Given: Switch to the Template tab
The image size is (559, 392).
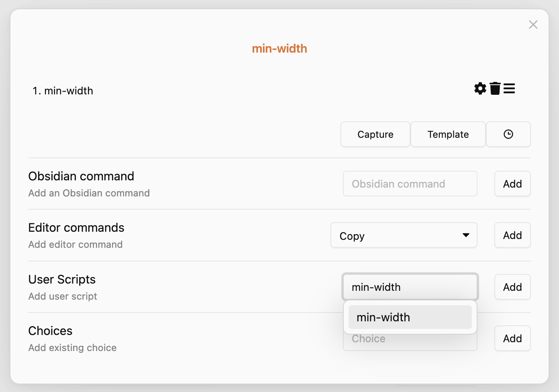Looking at the screenshot, I should pyautogui.click(x=448, y=134).
